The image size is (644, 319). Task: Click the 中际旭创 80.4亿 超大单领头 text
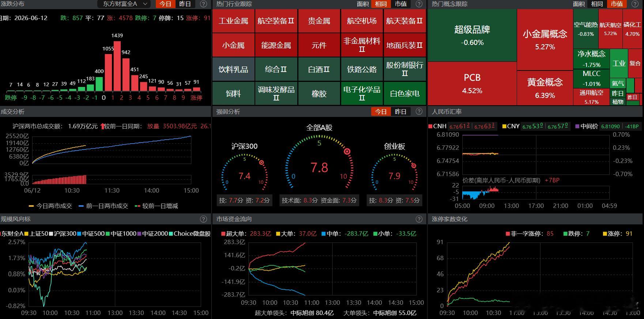coord(312,313)
